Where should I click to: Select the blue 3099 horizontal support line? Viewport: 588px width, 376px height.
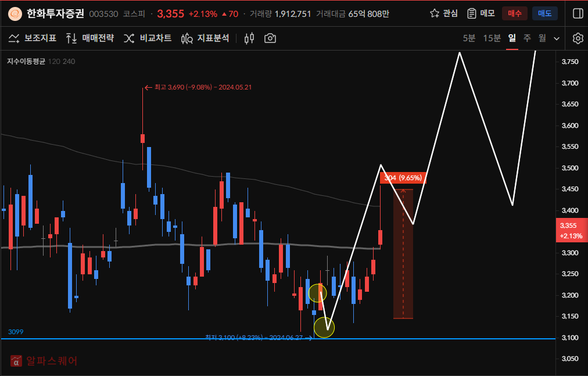click(x=278, y=339)
